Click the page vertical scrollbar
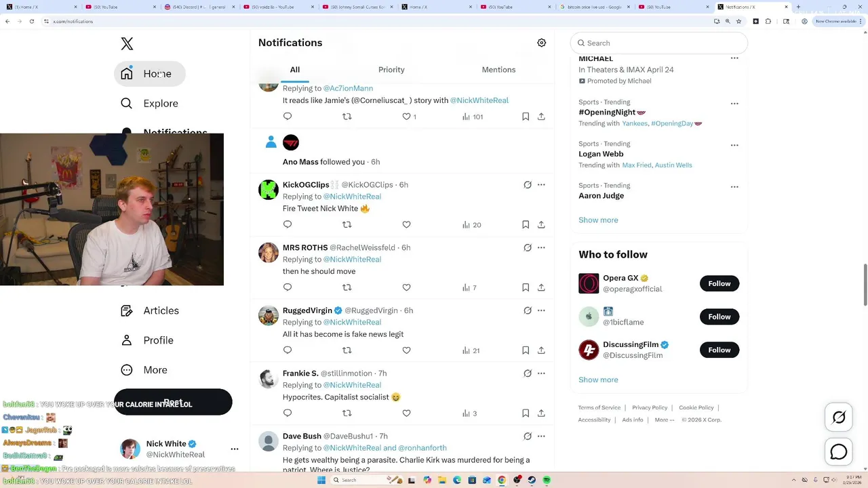 tap(865, 285)
